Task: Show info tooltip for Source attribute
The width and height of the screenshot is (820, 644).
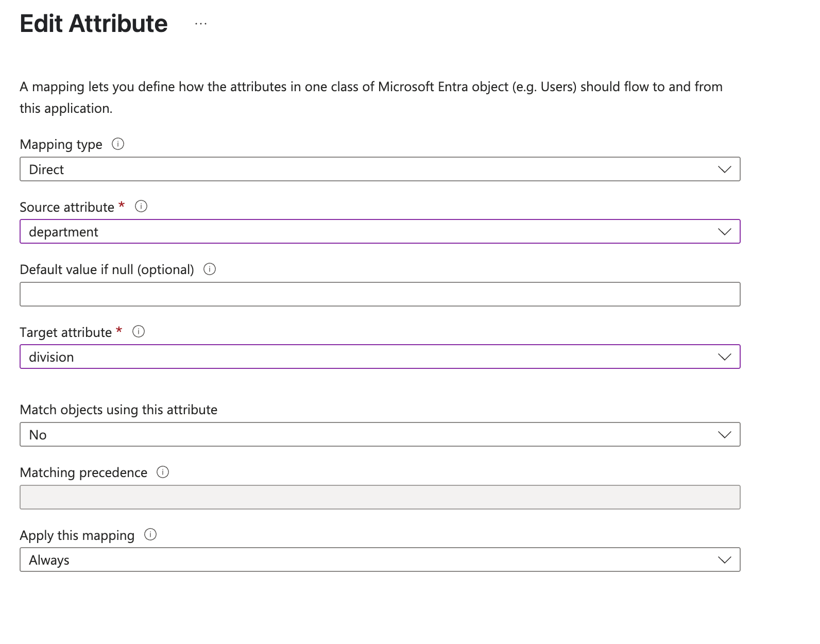Action: point(141,207)
